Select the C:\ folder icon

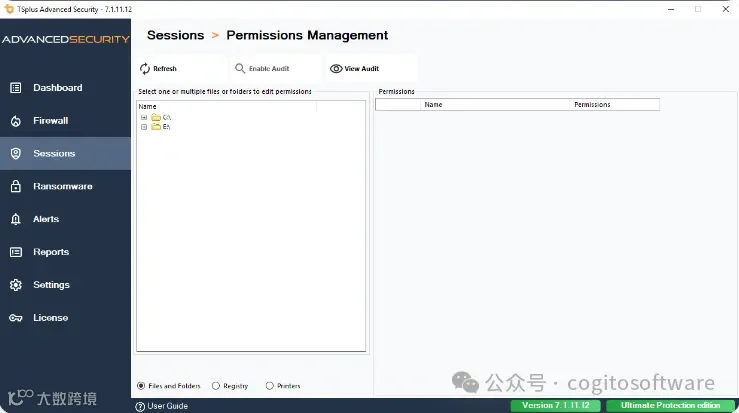point(156,117)
